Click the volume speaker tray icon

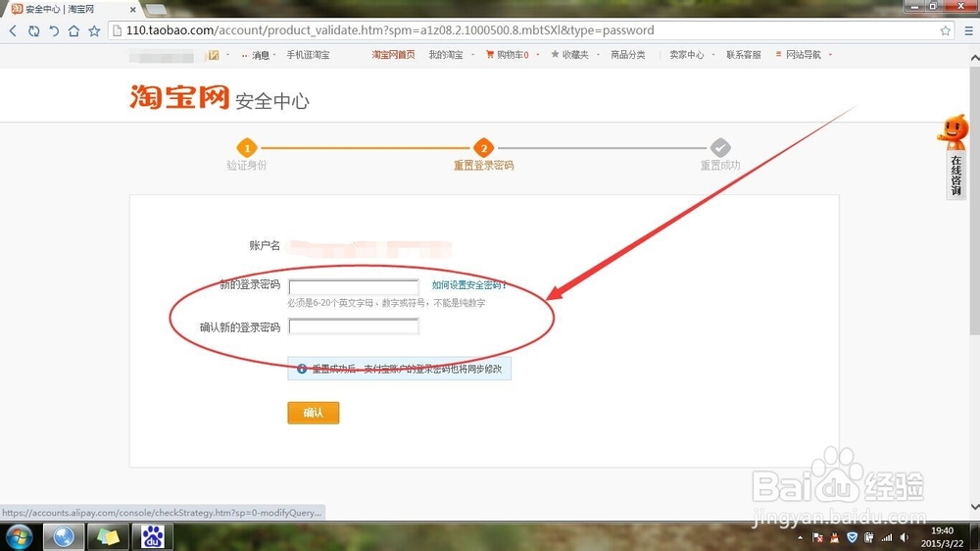click(x=904, y=538)
